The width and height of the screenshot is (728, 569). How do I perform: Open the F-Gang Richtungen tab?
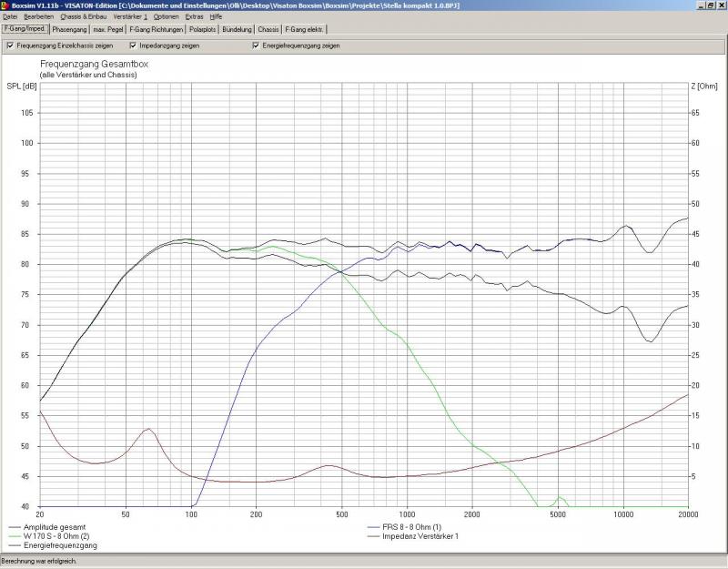[157, 29]
